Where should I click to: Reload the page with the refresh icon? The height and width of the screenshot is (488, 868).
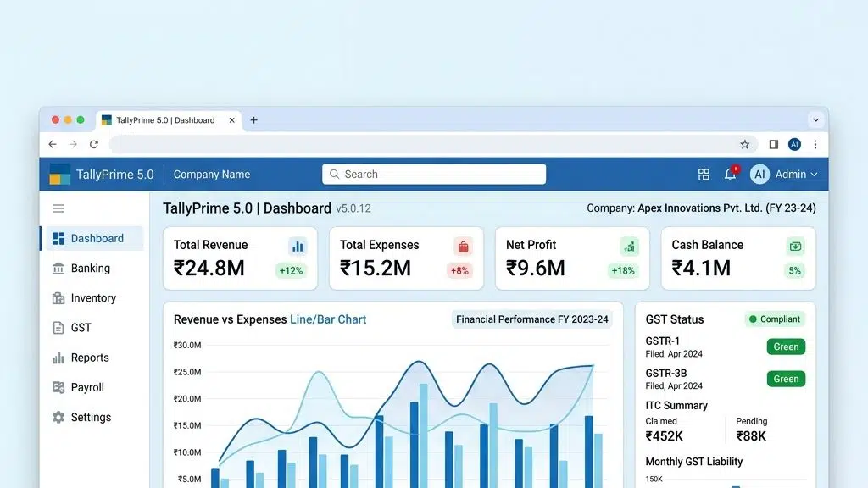(x=94, y=144)
